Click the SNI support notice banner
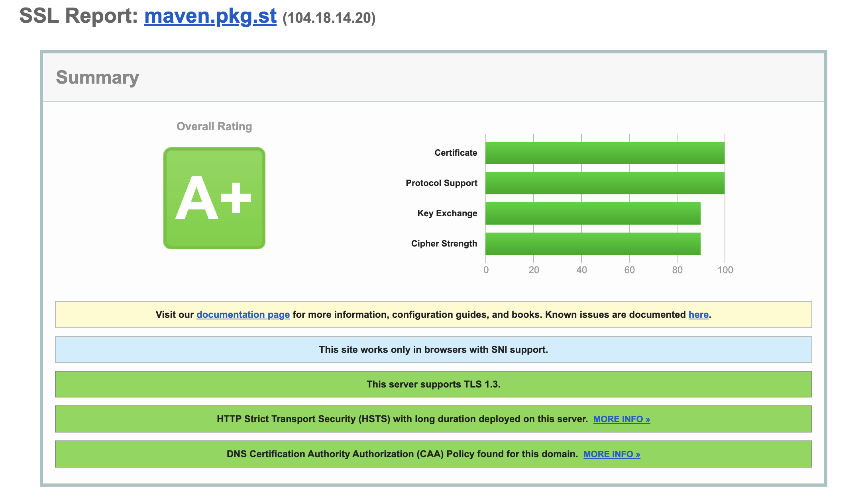868x501 pixels. pos(433,350)
